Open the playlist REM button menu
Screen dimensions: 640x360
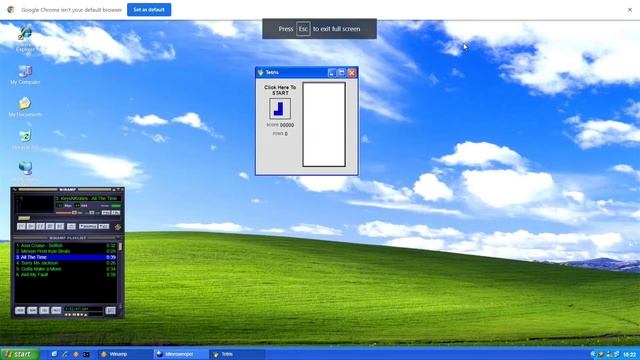click(x=32, y=311)
